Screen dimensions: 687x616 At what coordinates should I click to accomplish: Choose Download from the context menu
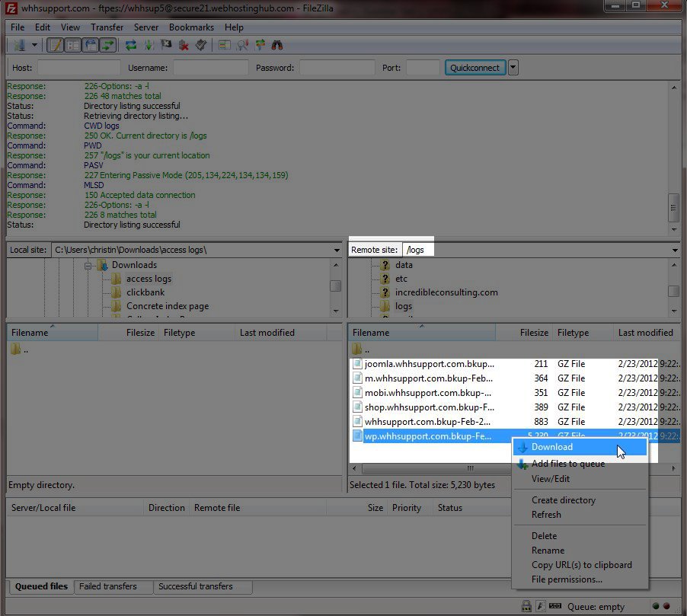(552, 447)
